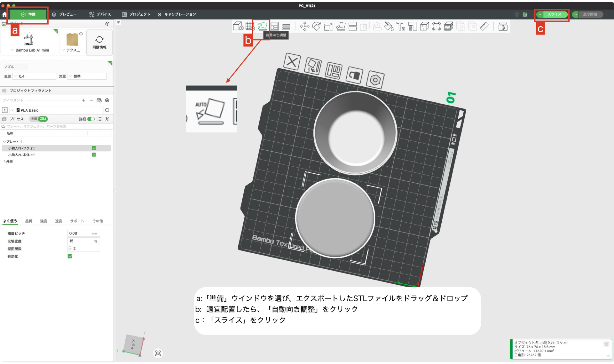
Task: Select the Rotate tool icon
Action: [x=317, y=27]
